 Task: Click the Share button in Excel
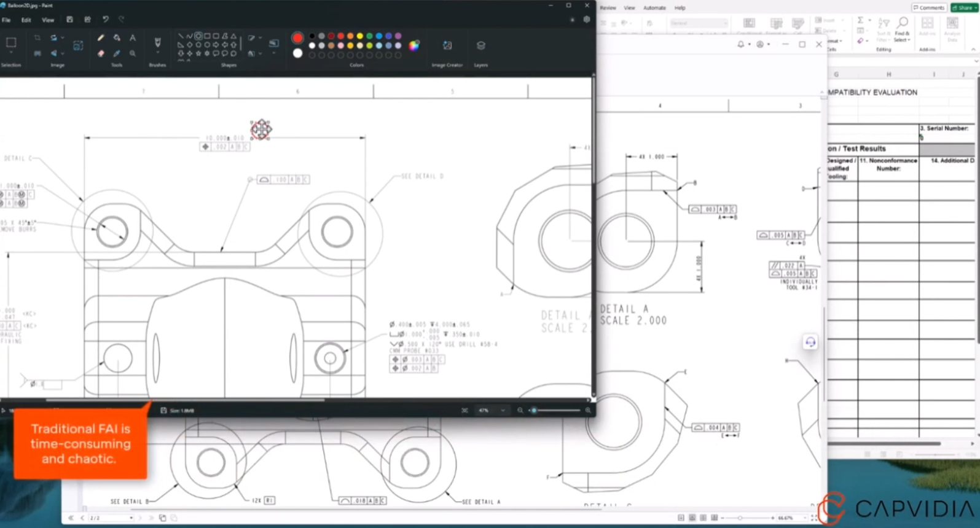pyautogui.click(x=965, y=7)
